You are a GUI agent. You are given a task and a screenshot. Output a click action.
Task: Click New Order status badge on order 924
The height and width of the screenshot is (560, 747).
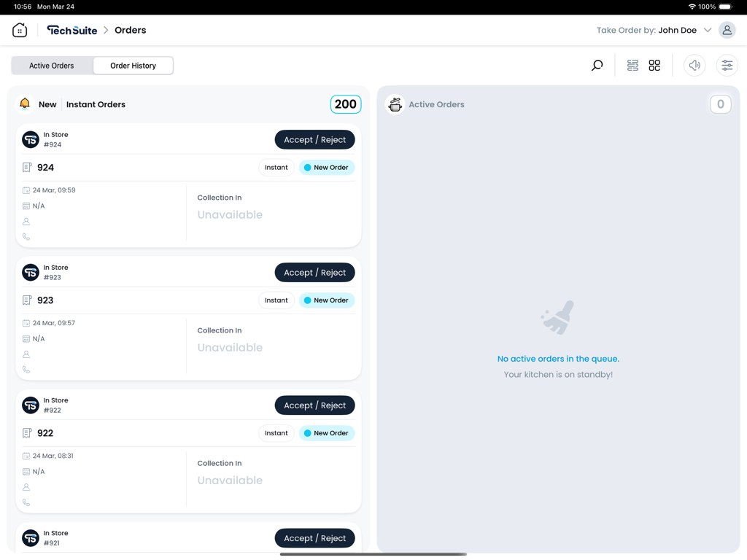pos(326,168)
